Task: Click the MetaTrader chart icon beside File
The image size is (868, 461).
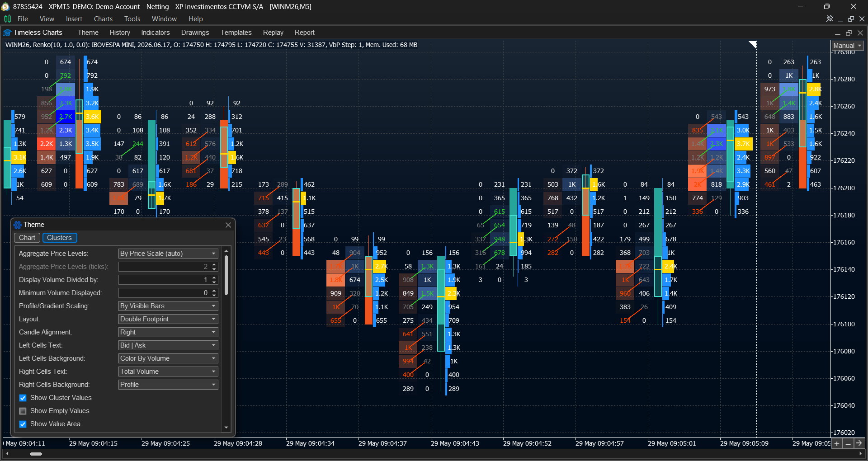Action: click(x=8, y=19)
